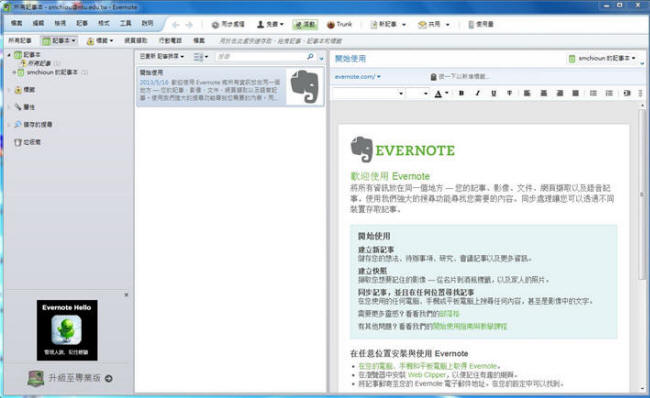The image size is (650, 398).
Task: Apply strikethrough formatting
Action: click(509, 93)
